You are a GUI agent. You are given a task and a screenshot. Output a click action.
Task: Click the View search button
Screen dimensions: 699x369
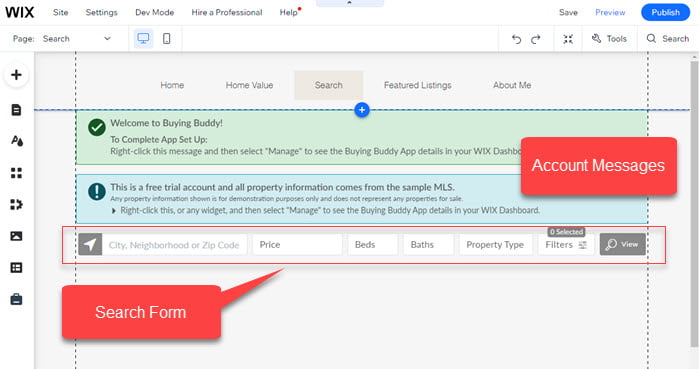tap(622, 244)
